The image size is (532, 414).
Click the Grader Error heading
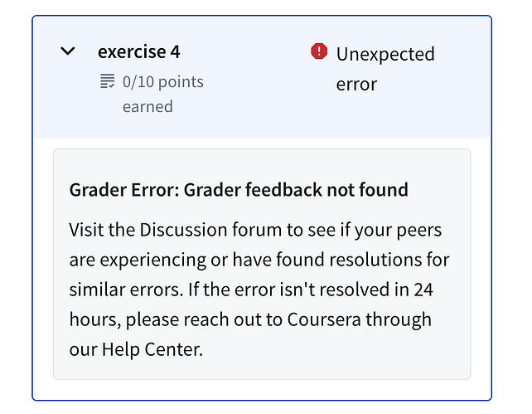click(x=239, y=189)
